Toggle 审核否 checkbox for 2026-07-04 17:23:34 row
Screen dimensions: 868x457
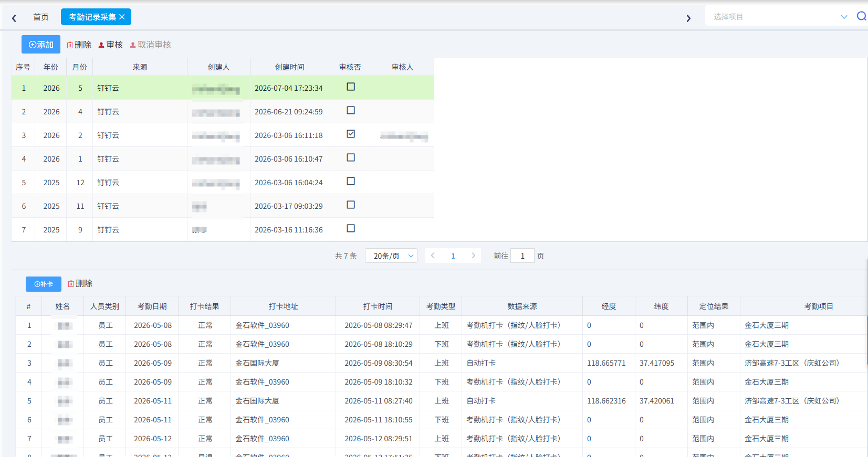click(351, 87)
